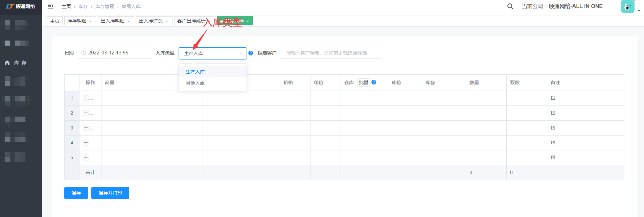Click the add-row plus icon in row 4
Viewport: 644px width, 217px height.
pos(86,143)
